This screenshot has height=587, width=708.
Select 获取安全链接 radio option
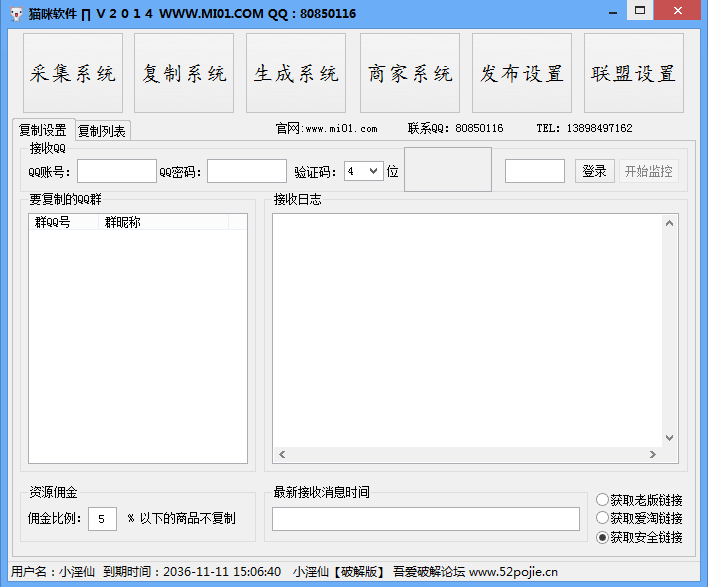(x=602, y=537)
